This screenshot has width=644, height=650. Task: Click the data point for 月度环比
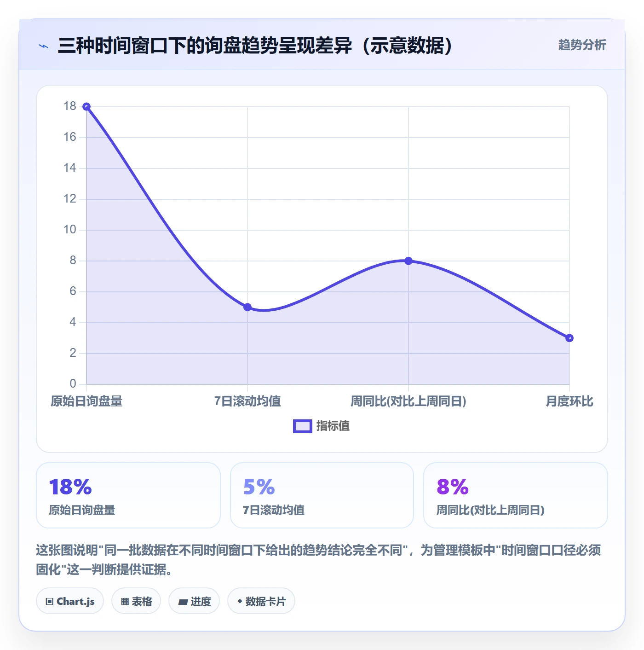point(569,338)
